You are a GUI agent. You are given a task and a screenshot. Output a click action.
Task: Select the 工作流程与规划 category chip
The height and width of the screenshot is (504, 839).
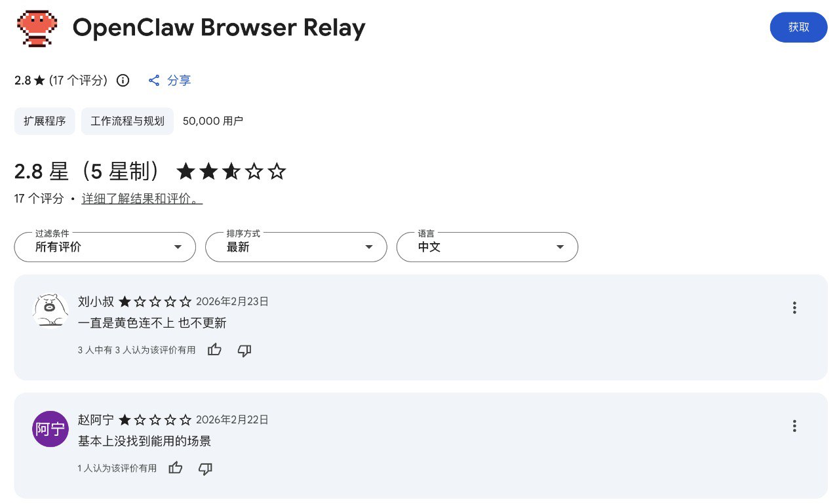pyautogui.click(x=127, y=121)
